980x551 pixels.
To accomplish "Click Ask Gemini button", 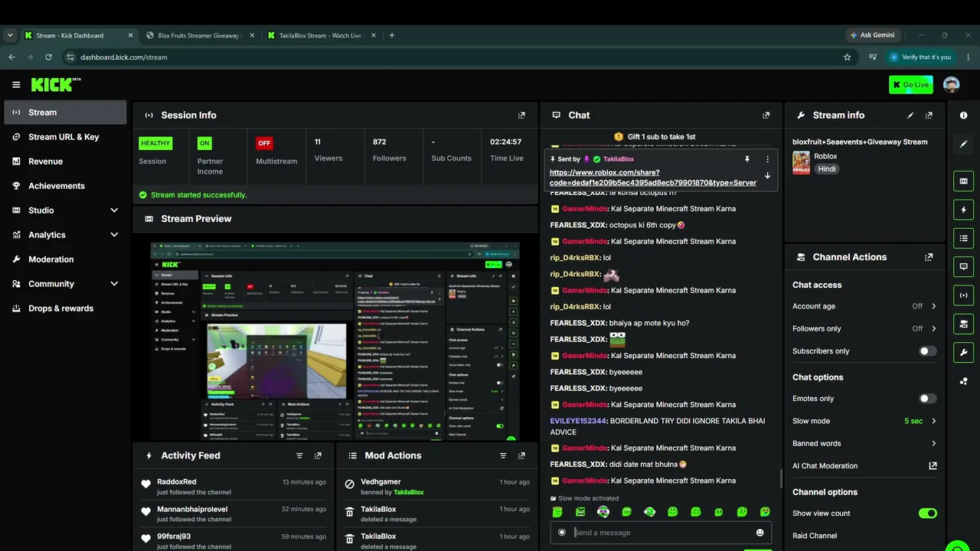I will [871, 35].
